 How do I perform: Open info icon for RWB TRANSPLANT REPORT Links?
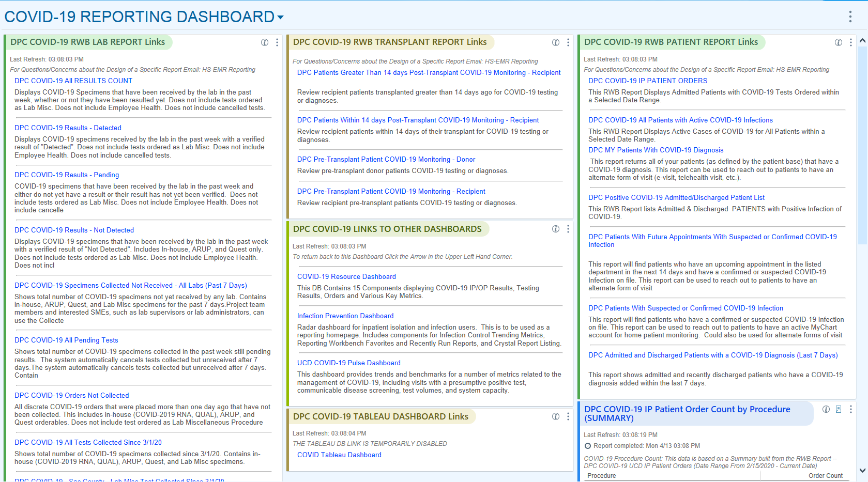[x=556, y=42]
